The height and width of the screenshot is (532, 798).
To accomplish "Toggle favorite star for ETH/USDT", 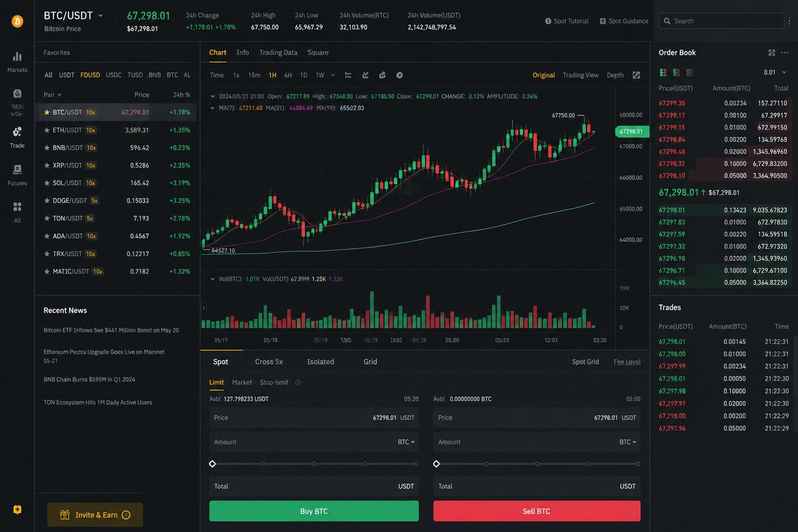I will 47,130.
